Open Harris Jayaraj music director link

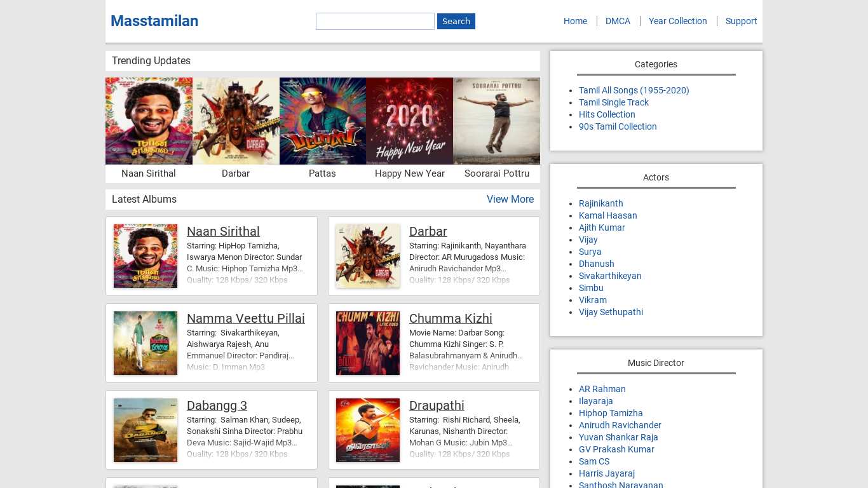point(606,473)
